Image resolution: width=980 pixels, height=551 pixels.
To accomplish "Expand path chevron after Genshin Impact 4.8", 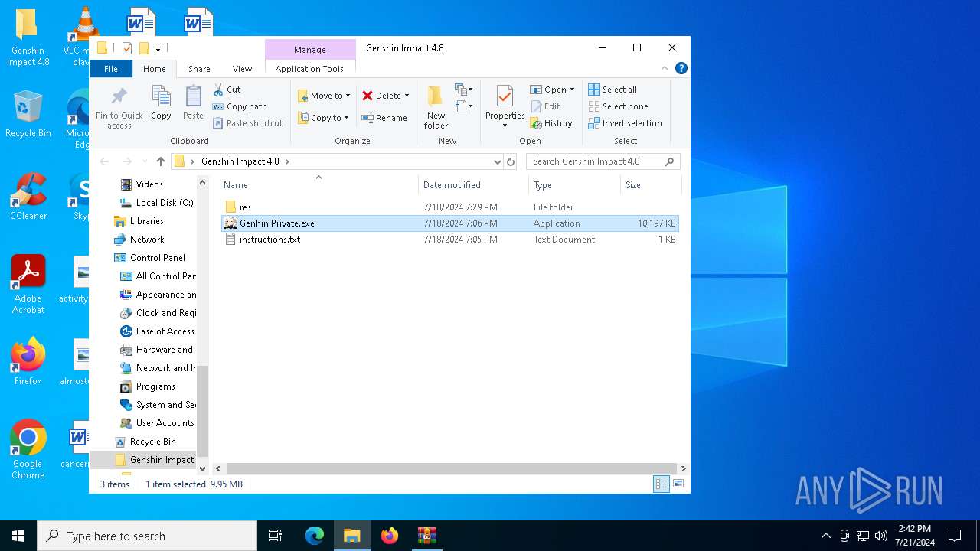I will 287,161.
